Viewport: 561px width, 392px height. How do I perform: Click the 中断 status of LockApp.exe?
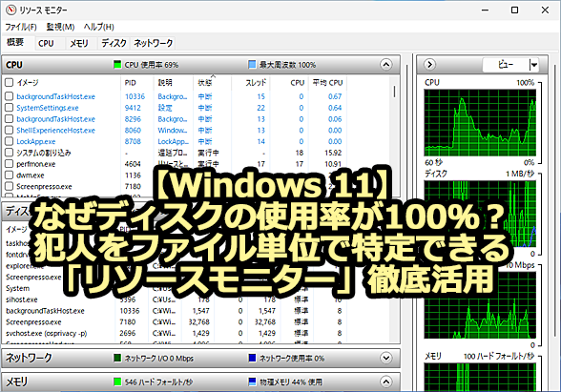[204, 141]
